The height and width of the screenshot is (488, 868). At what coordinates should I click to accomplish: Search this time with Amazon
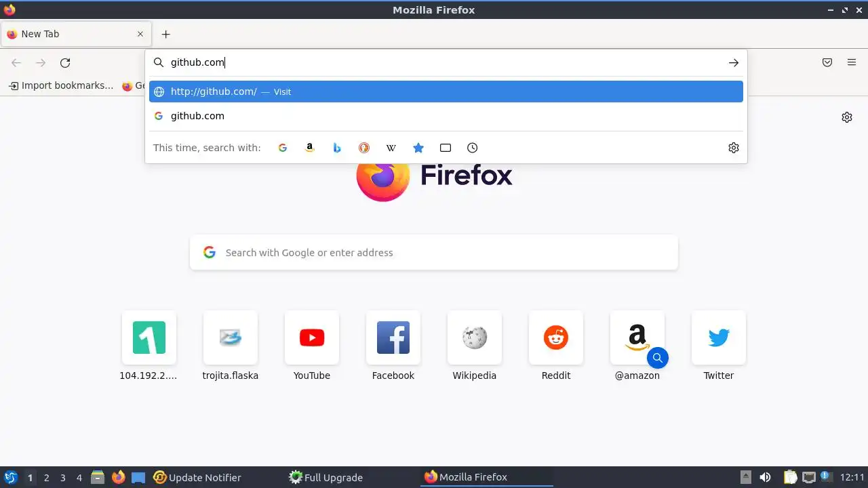tap(310, 148)
